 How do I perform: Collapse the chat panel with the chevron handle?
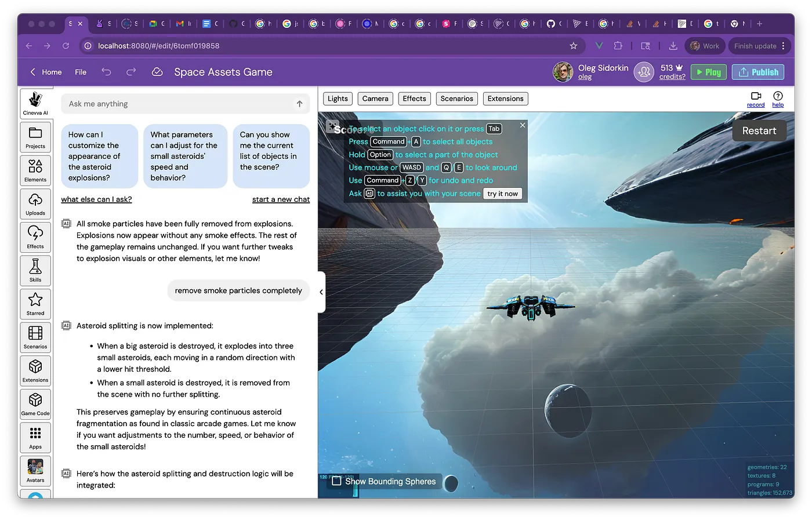(321, 292)
